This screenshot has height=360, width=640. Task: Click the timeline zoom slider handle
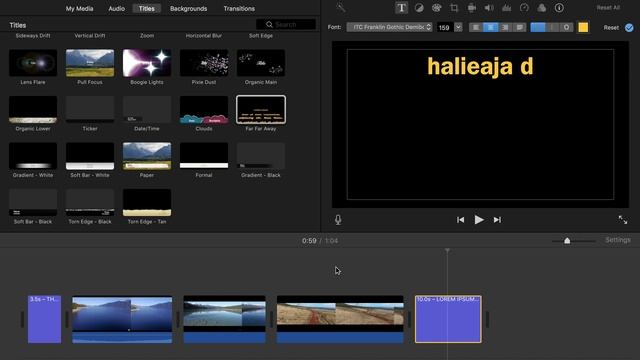pyautogui.click(x=567, y=241)
